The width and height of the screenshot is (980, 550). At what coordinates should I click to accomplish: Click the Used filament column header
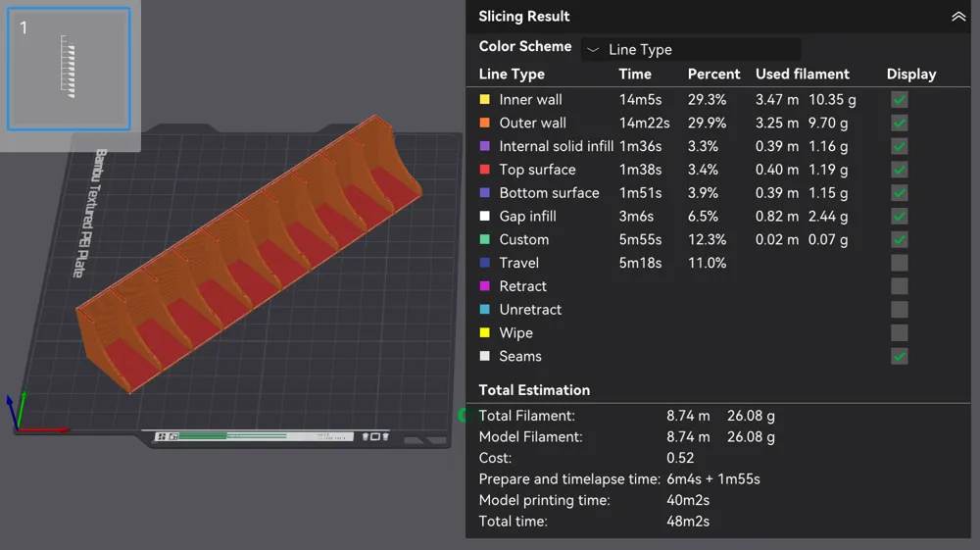click(803, 75)
